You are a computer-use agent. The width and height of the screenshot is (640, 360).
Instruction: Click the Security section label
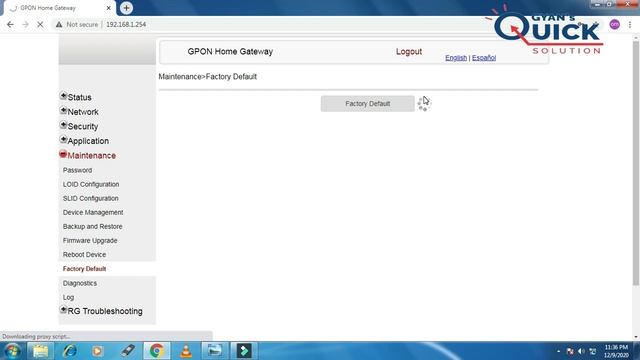coord(83,127)
